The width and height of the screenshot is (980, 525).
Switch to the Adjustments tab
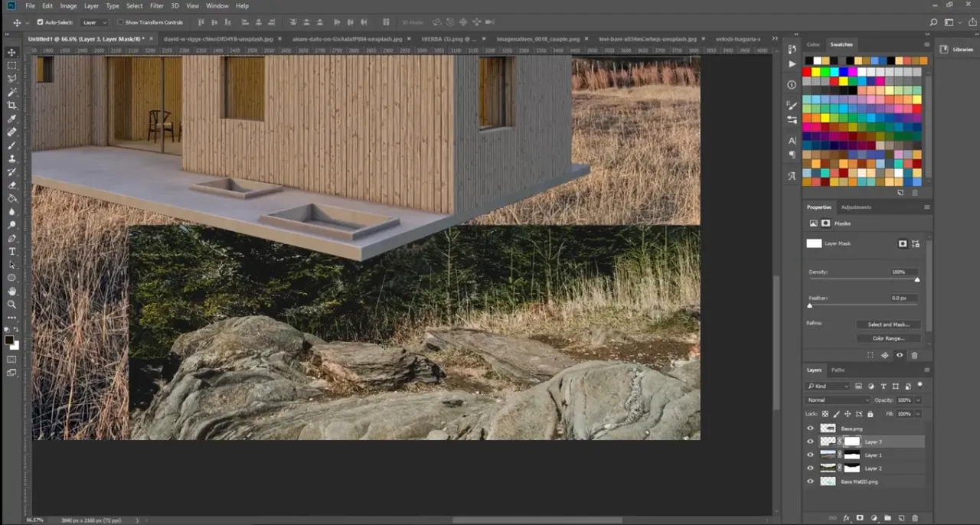(856, 207)
